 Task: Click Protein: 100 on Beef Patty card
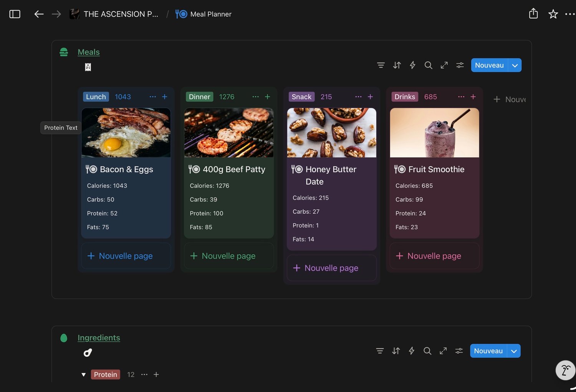207,213
